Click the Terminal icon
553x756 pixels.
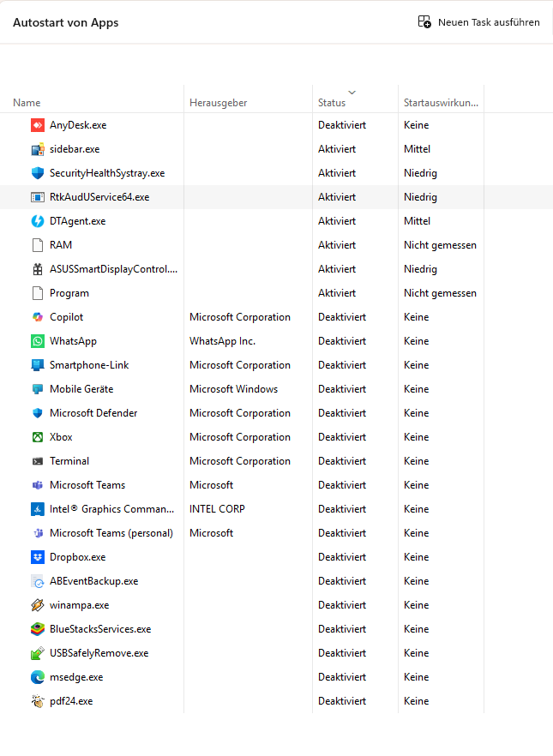tap(38, 461)
